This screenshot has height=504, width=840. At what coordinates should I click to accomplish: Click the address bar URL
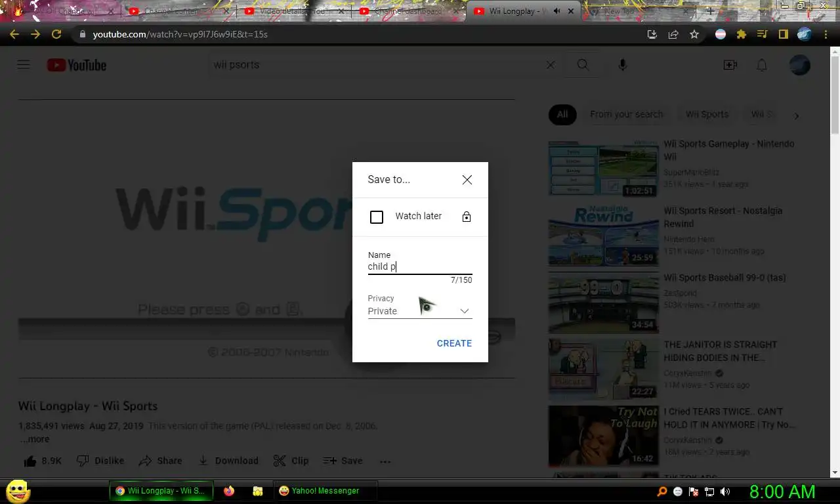(180, 34)
